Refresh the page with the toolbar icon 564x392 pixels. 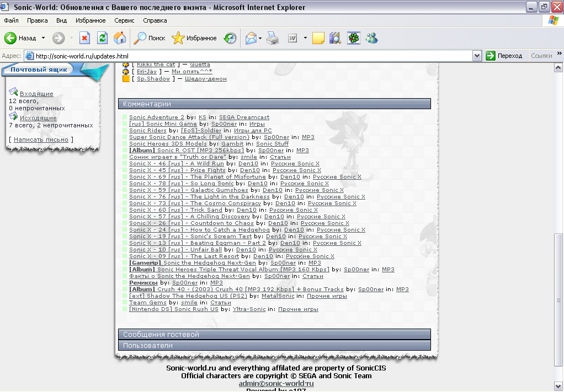[102, 38]
